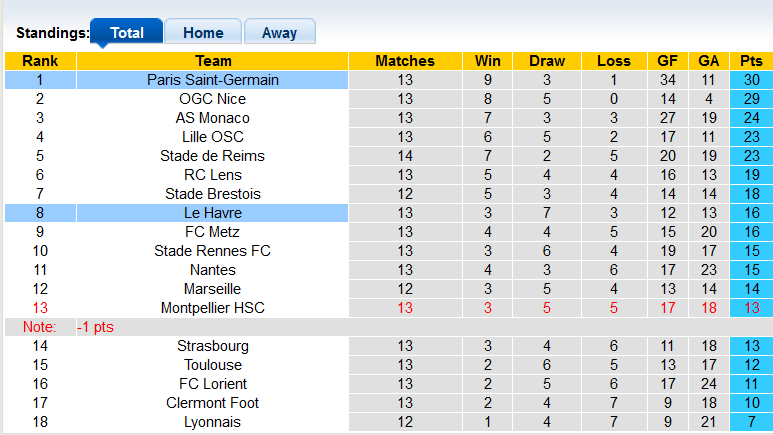This screenshot has height=435, width=773.
Task: Open Stade de Reims team entry
Action: [212, 156]
